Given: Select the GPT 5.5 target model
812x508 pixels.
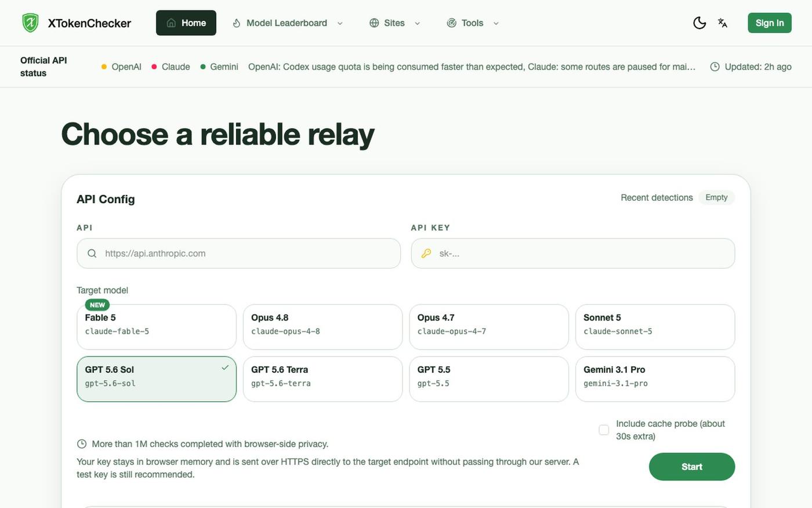Looking at the screenshot, I should tap(489, 379).
